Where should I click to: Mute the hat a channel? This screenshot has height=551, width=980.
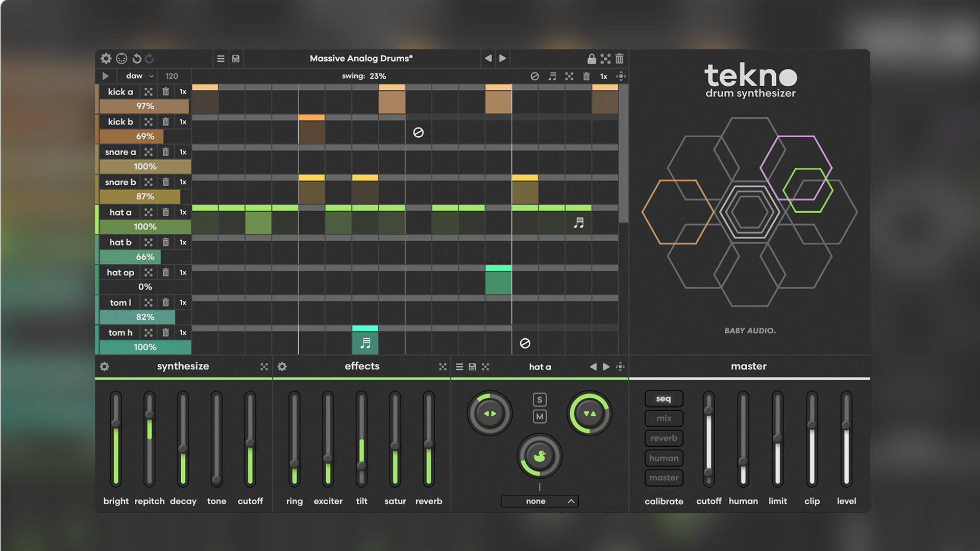540,417
